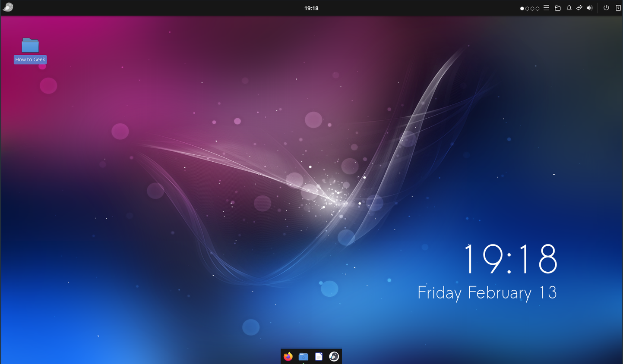Switch to the first workspace dot
Viewport: 623px width, 364px height.
pyautogui.click(x=522, y=8)
